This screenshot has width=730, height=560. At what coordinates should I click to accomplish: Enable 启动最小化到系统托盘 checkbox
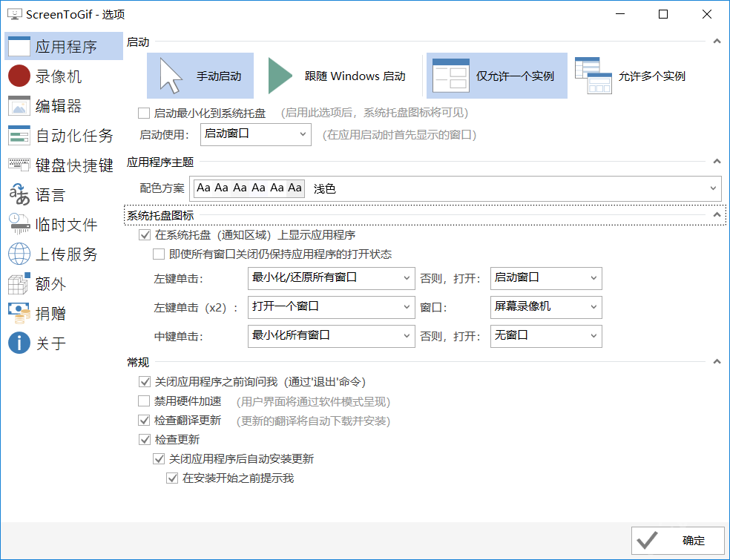tap(144, 113)
